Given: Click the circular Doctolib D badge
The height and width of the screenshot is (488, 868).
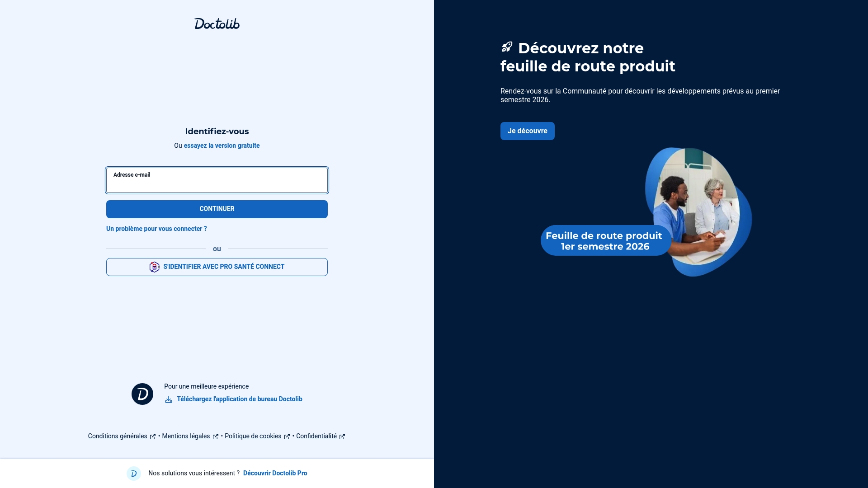Looking at the screenshot, I should [x=142, y=394].
